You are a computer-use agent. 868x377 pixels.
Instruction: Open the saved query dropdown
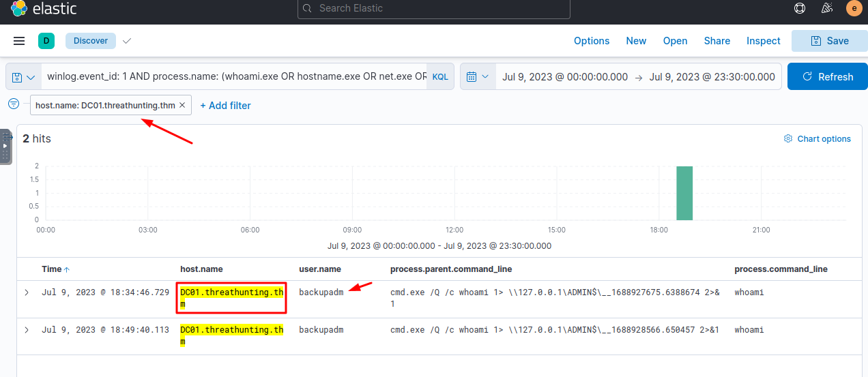(x=24, y=77)
